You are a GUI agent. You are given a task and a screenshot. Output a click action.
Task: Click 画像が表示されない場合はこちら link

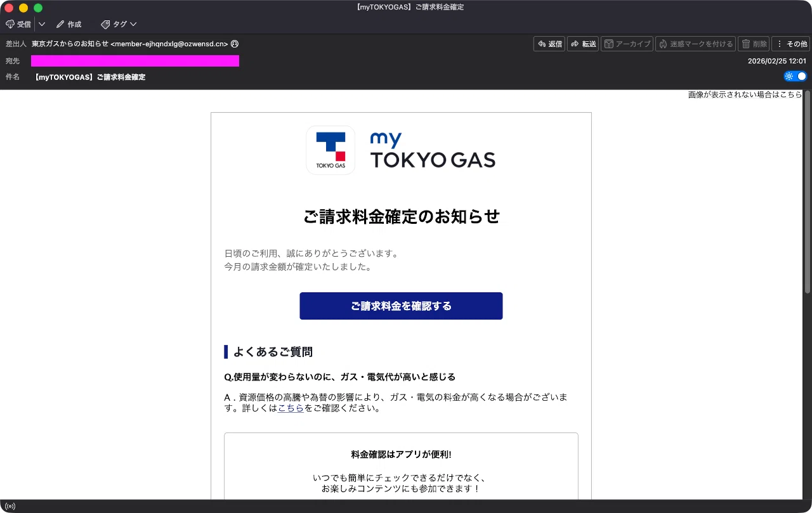pyautogui.click(x=745, y=94)
